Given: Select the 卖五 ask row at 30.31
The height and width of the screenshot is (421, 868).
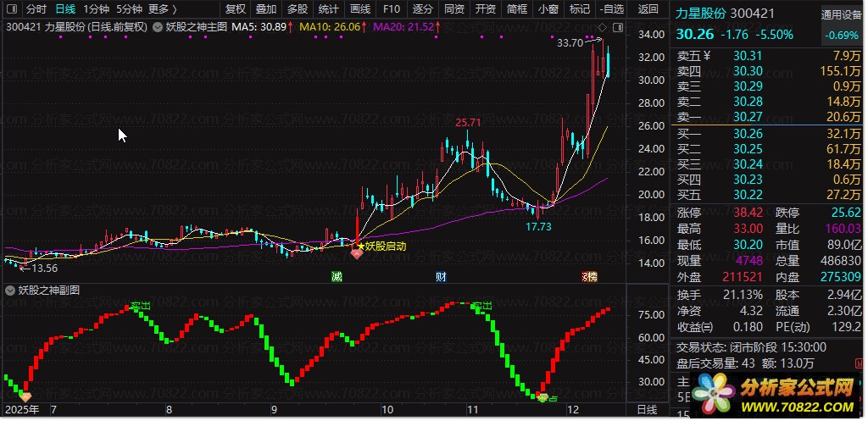Looking at the screenshot, I should click(x=768, y=56).
